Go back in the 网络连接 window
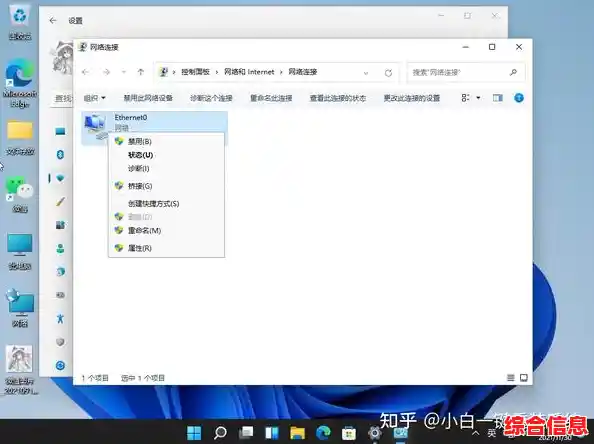Screen dimensions: 594x444 coord(86,72)
